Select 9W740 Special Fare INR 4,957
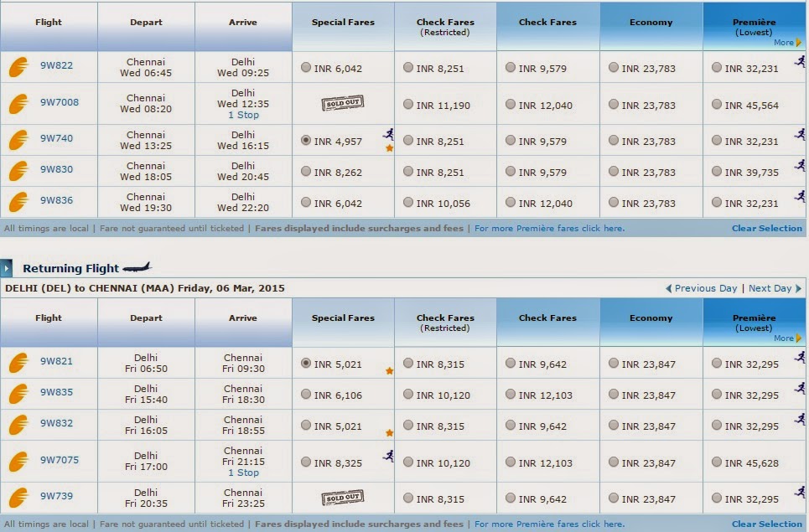The height and width of the screenshot is (532, 809). (x=306, y=140)
